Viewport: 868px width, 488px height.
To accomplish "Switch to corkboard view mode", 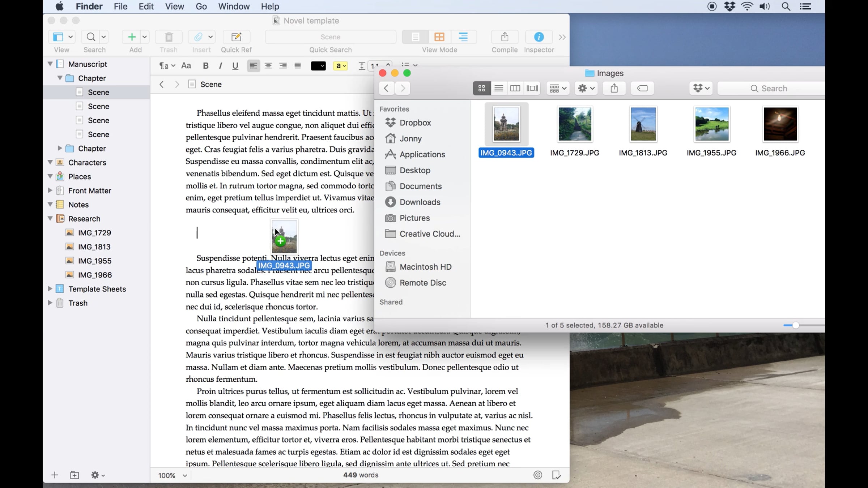I will pyautogui.click(x=439, y=37).
